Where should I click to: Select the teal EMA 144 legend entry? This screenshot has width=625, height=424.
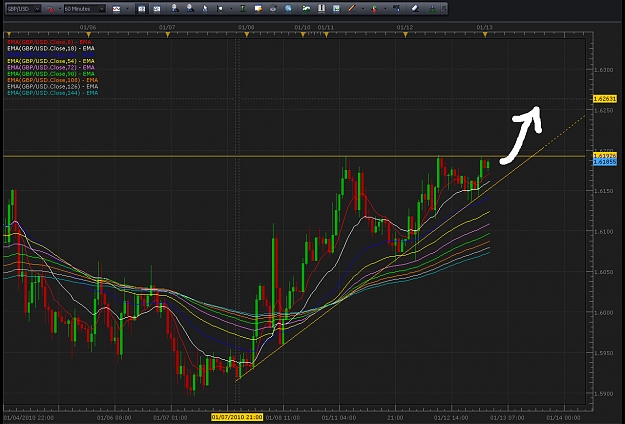pyautogui.click(x=53, y=93)
